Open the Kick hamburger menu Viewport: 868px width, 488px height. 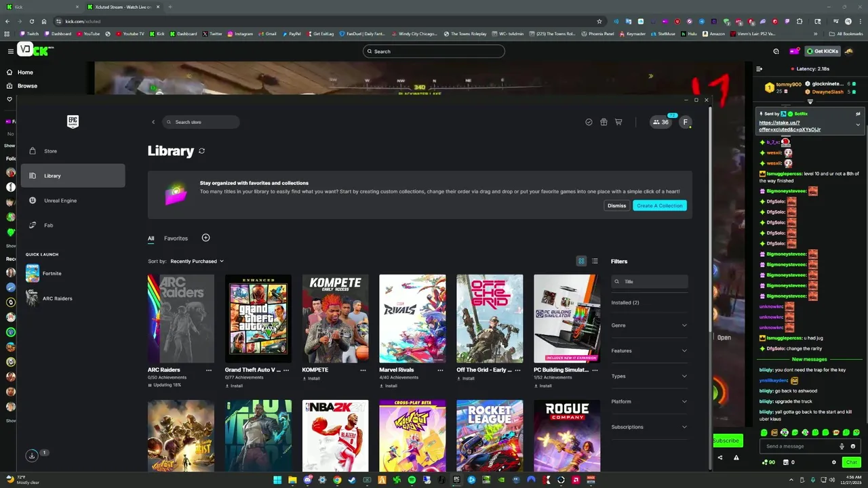coord(10,52)
